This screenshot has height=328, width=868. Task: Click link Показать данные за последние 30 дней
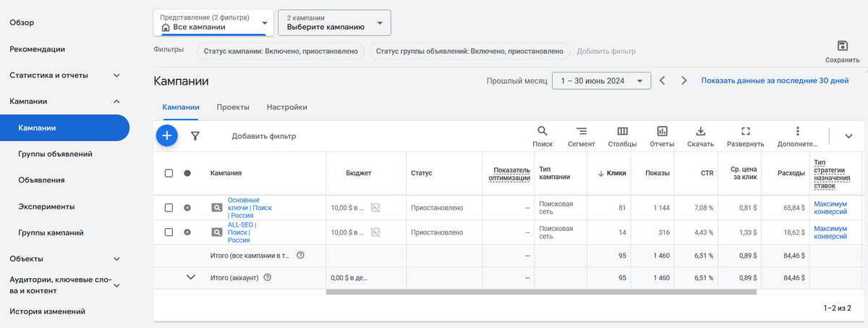(x=775, y=81)
